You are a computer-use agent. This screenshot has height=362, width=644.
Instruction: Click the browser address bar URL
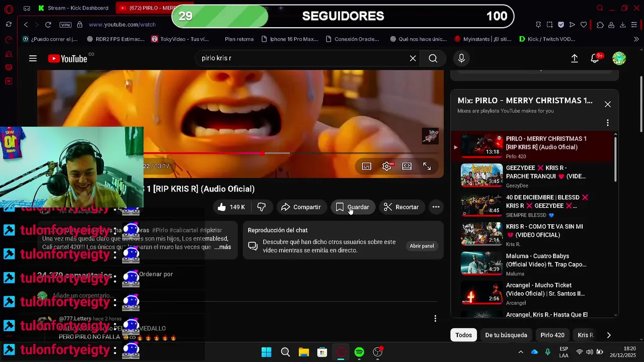(122, 25)
